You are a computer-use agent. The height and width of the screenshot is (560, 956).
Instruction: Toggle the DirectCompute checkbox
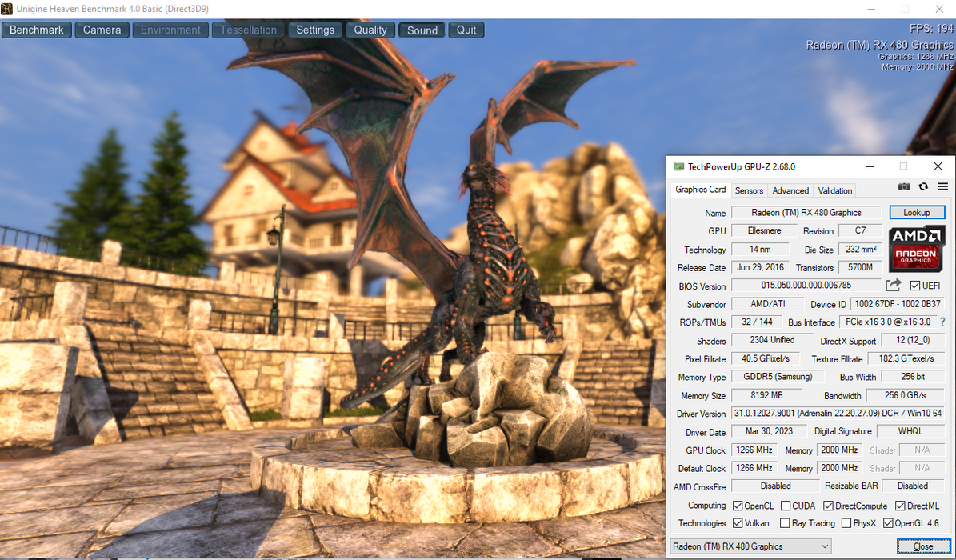(x=828, y=506)
